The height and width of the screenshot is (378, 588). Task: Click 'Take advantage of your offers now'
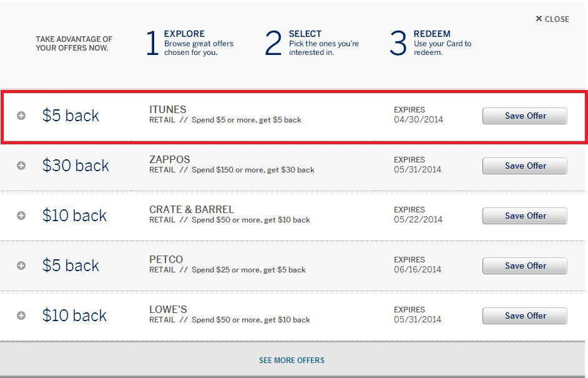(x=74, y=44)
